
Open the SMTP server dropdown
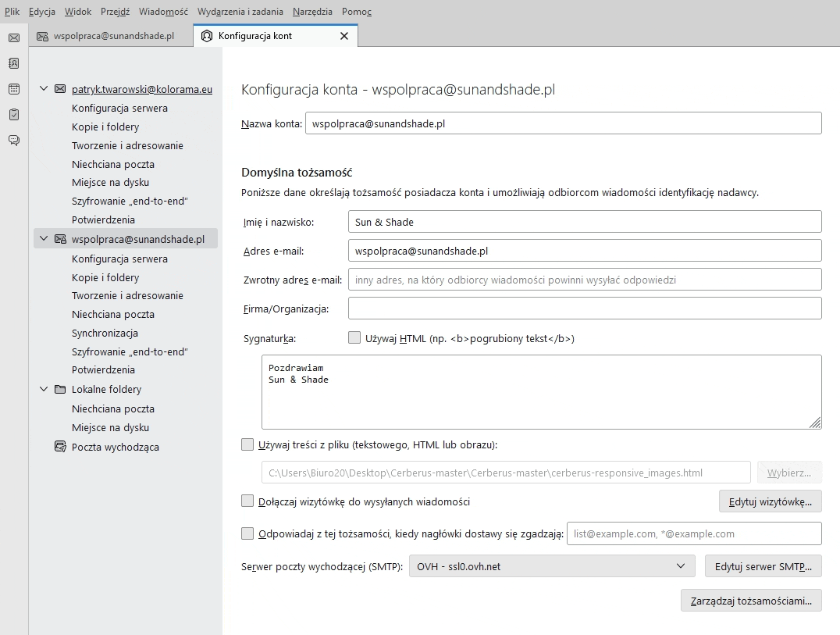point(551,565)
